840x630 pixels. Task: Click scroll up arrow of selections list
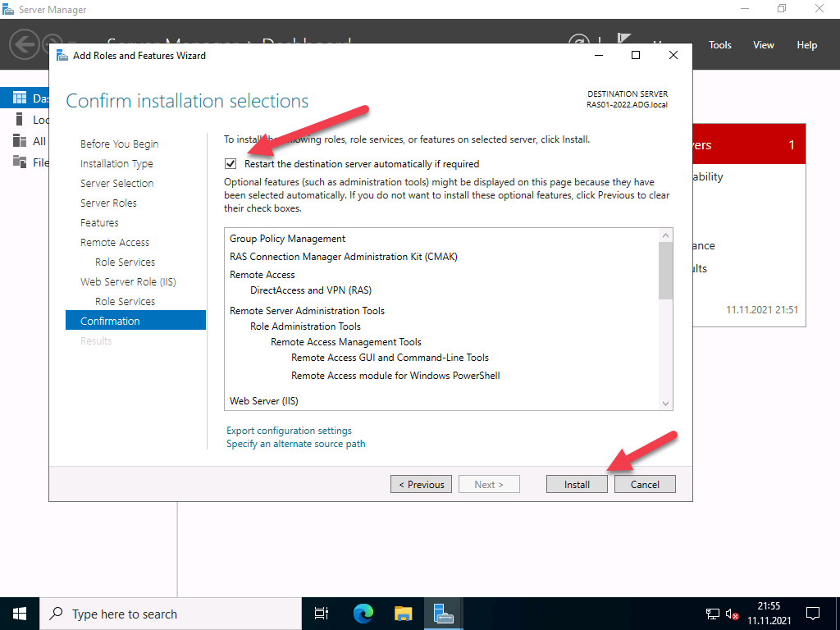[x=665, y=235]
